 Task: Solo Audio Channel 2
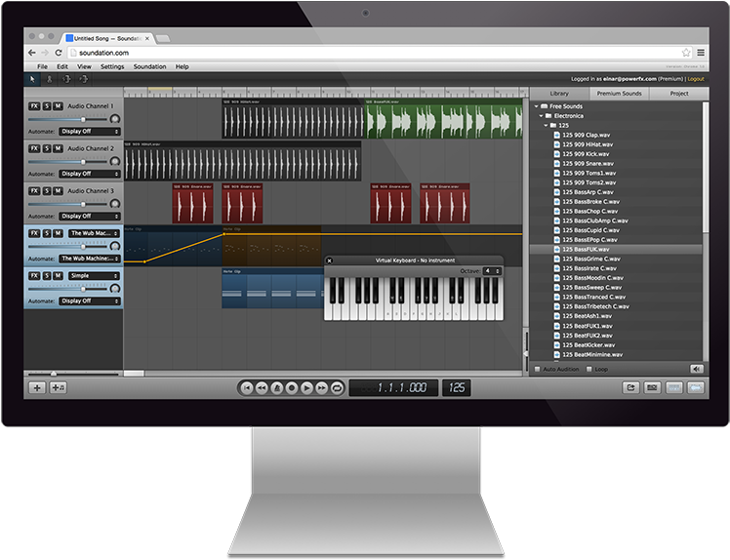pos(47,148)
